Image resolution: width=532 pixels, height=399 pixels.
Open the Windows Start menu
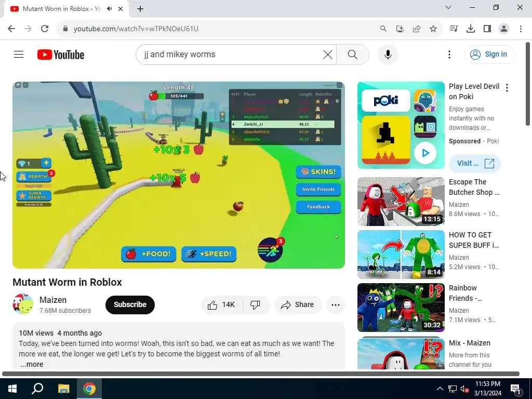[12, 389]
